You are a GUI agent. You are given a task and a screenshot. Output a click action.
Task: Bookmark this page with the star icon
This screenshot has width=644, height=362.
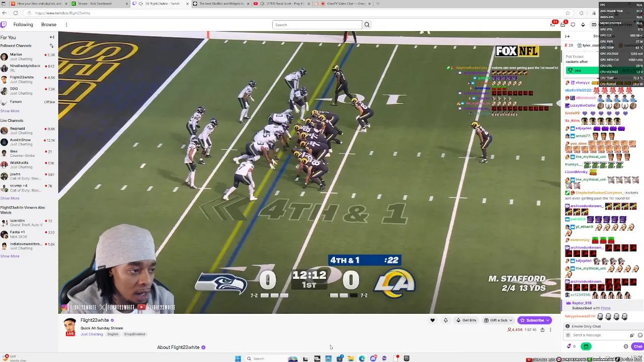tap(568, 13)
